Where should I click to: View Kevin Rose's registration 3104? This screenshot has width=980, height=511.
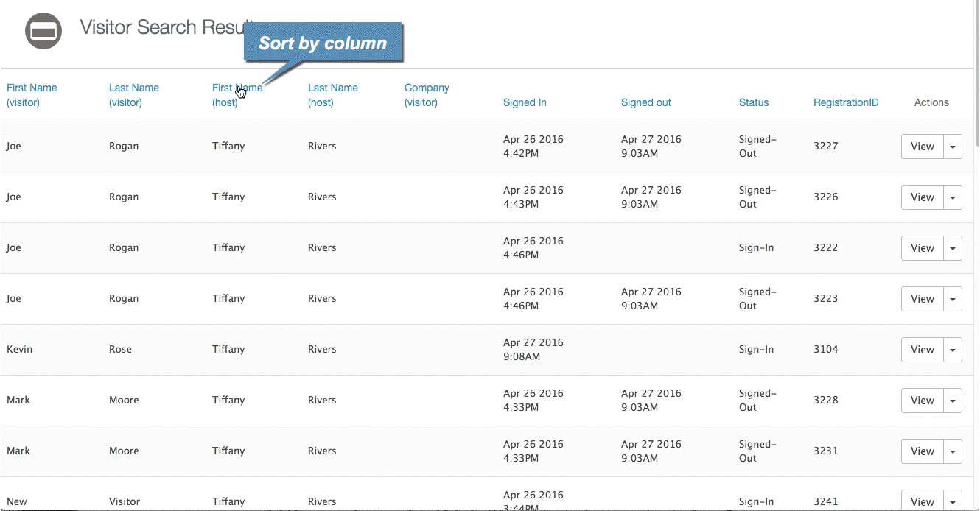(x=922, y=350)
